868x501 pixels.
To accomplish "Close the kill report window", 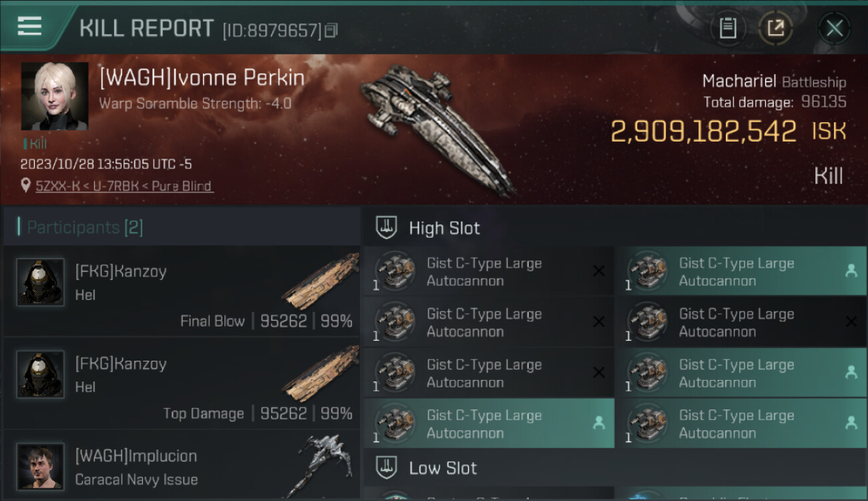I will point(834,28).
